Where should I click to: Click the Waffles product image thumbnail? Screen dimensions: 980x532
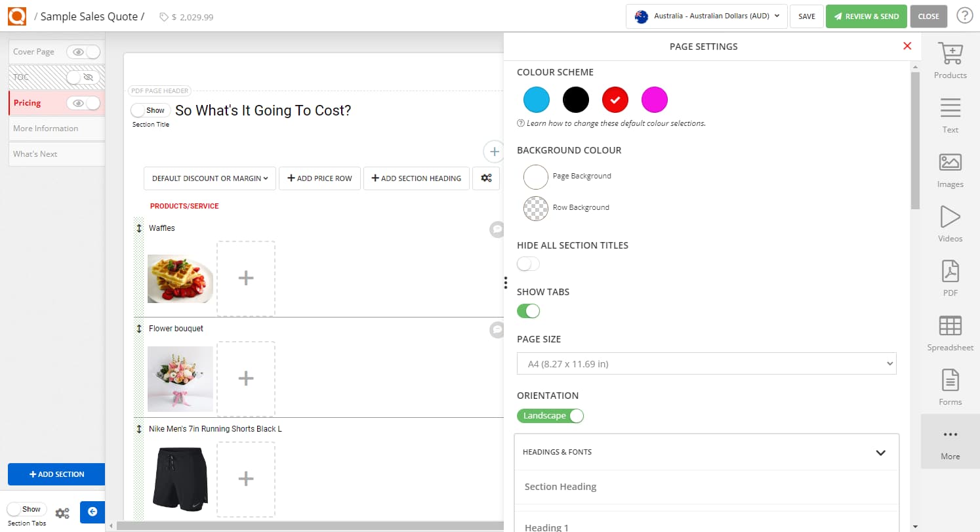click(180, 279)
